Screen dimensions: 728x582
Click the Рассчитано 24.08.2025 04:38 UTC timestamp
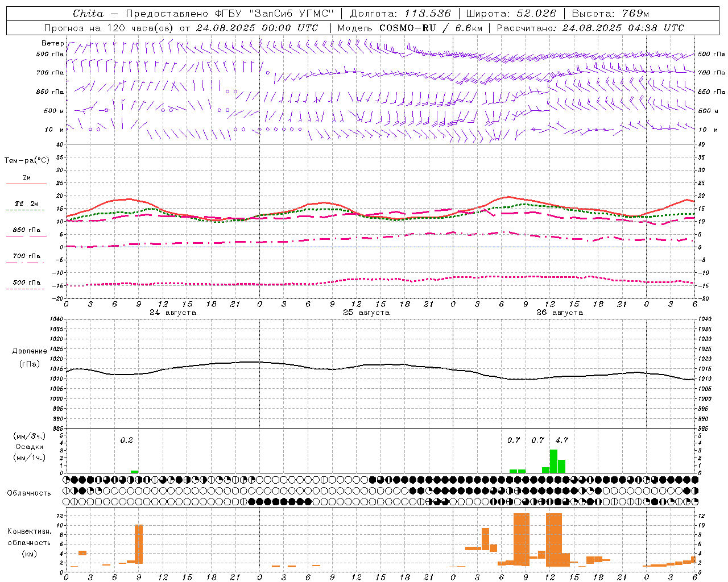[x=590, y=28]
